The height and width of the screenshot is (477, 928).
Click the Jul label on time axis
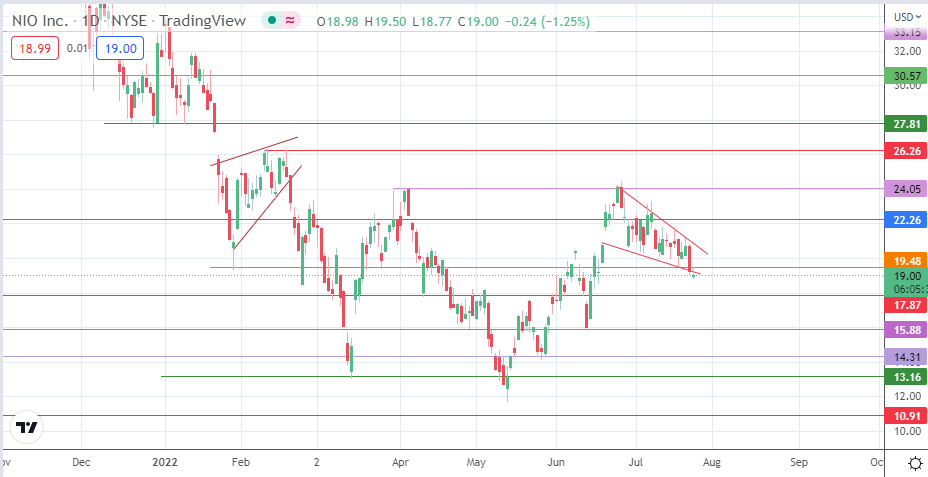(636, 462)
